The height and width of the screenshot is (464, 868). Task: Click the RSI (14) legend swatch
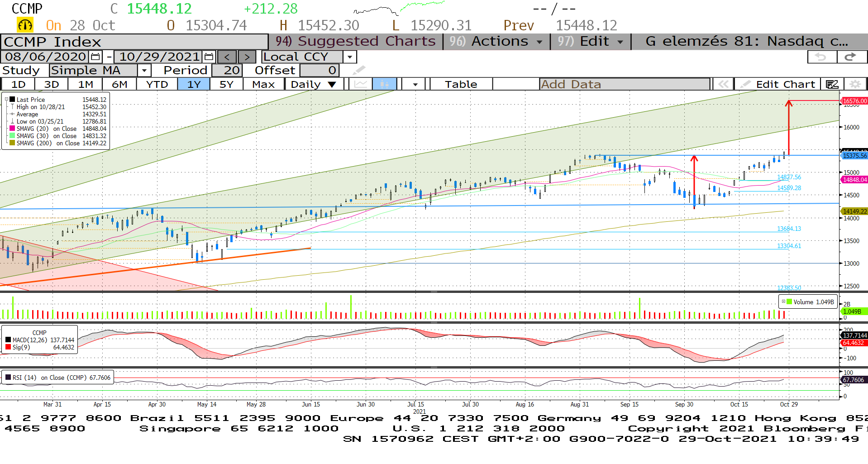click(x=8, y=378)
